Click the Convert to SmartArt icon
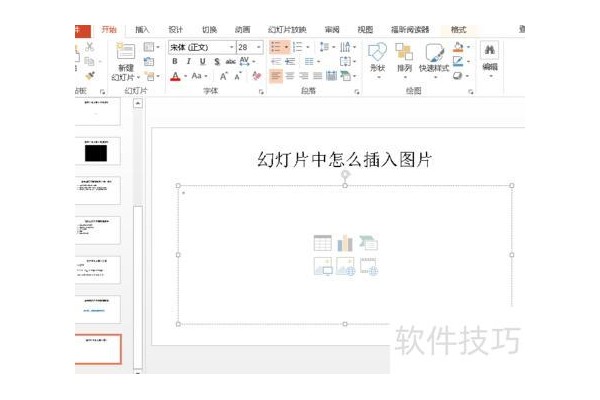Screen dimensions: 600x400 click(347, 76)
